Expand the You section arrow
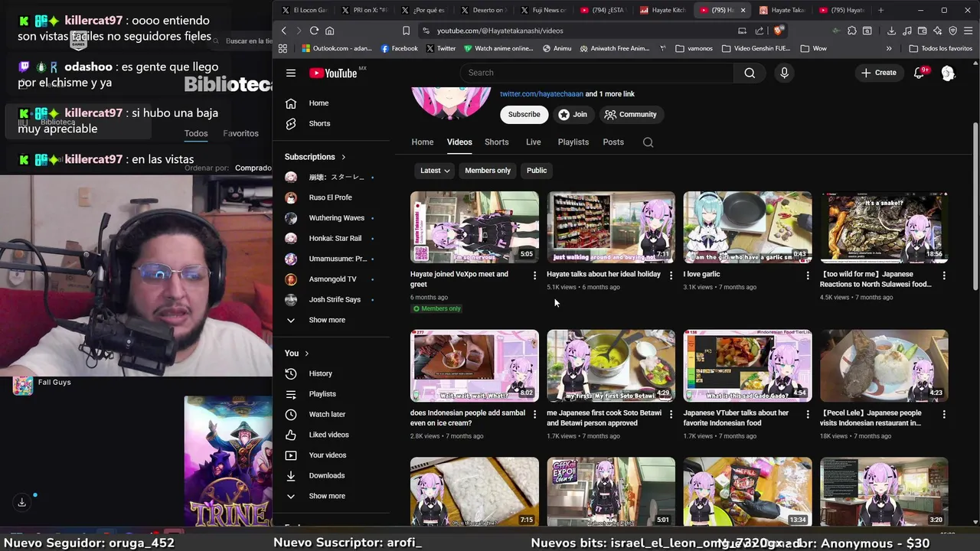 click(307, 354)
